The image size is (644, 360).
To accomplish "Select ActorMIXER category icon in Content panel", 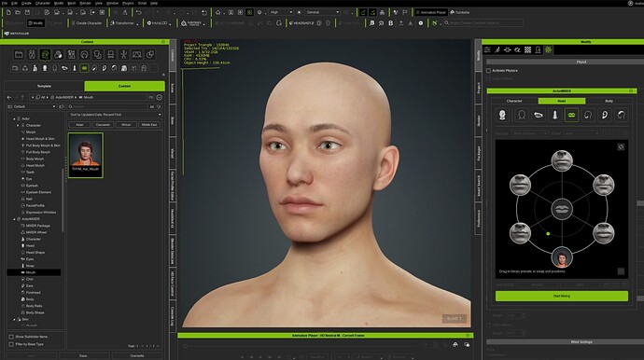I will (45, 54).
